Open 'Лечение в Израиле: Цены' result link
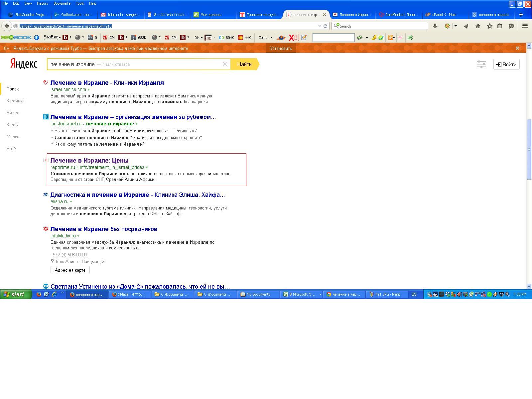This screenshot has width=532, height=399. 89,160
